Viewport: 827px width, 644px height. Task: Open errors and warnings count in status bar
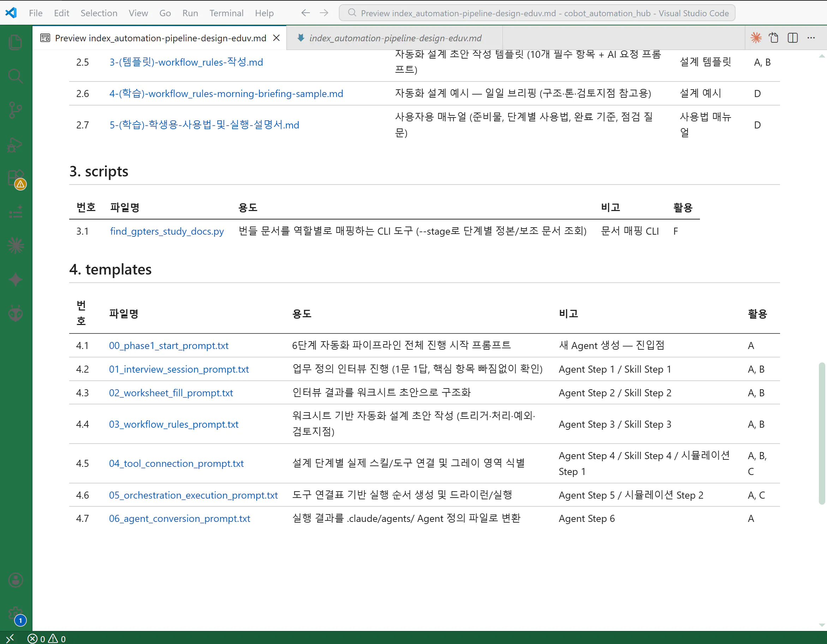(47, 639)
